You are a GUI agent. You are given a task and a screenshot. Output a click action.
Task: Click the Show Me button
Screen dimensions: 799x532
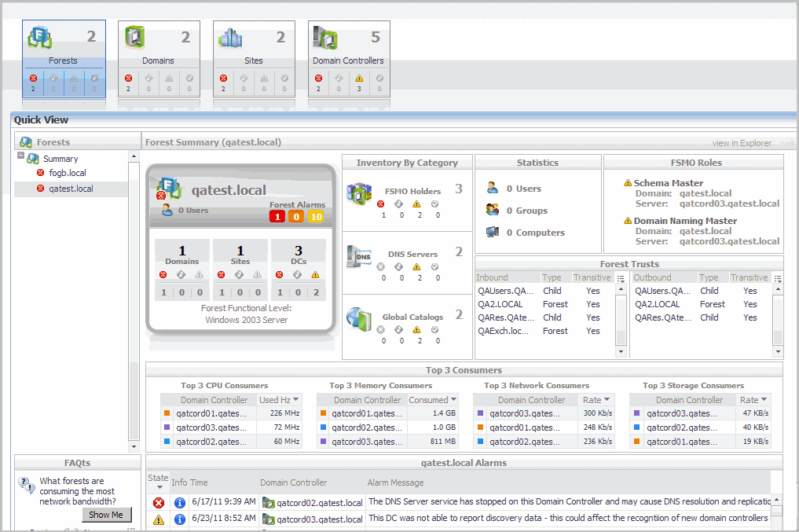[x=106, y=515]
